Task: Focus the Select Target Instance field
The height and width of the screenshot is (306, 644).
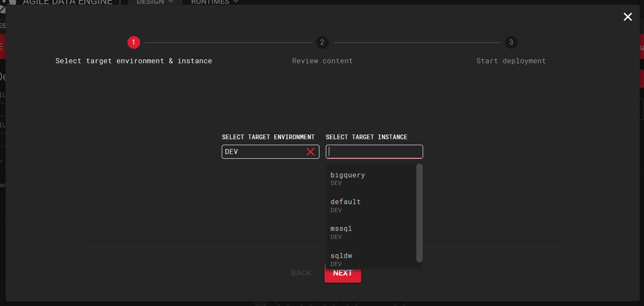Action: [x=374, y=152]
